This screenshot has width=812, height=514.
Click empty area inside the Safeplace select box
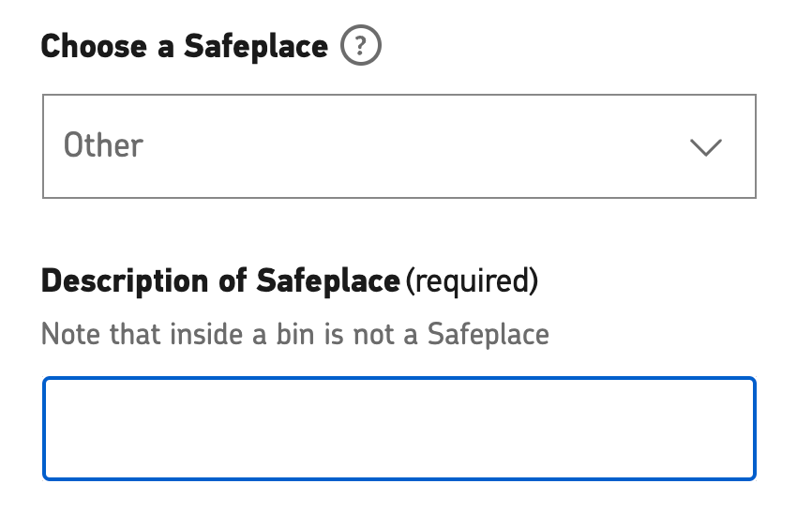[414, 146]
